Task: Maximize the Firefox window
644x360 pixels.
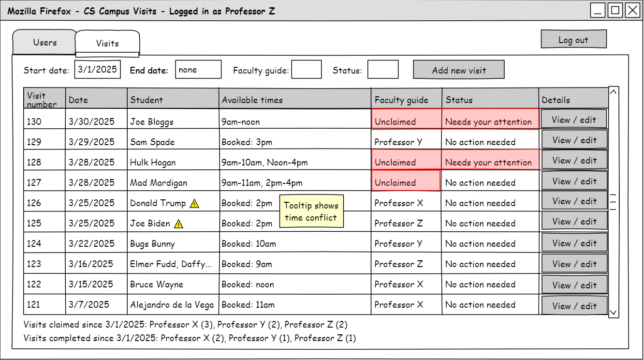Action: pyautogui.click(x=615, y=11)
